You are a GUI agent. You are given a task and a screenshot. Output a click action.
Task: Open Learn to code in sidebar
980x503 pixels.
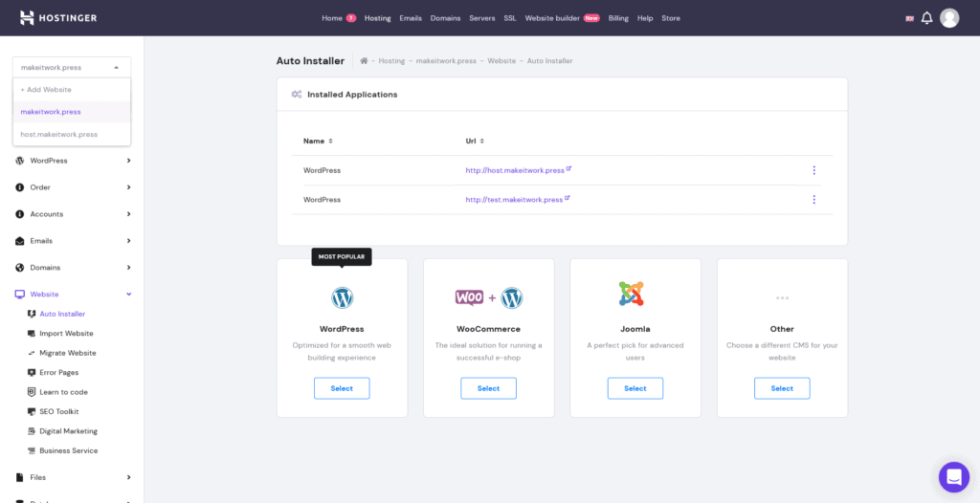(x=63, y=392)
